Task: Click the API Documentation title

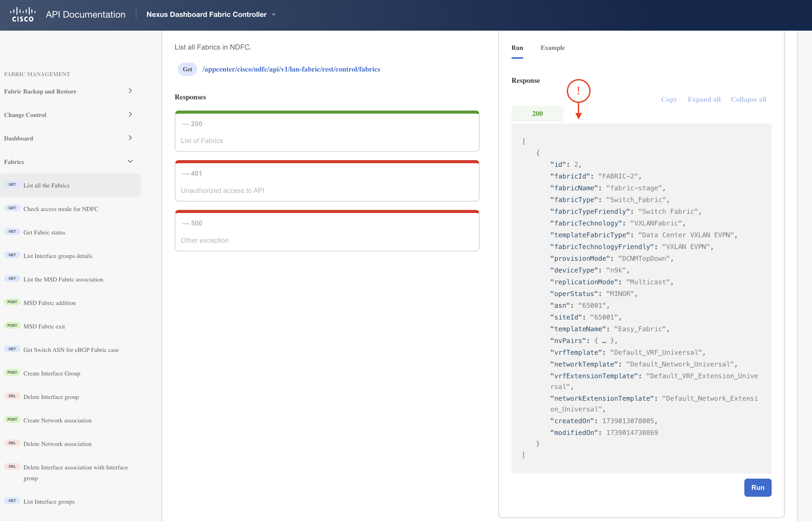Action: coord(86,15)
